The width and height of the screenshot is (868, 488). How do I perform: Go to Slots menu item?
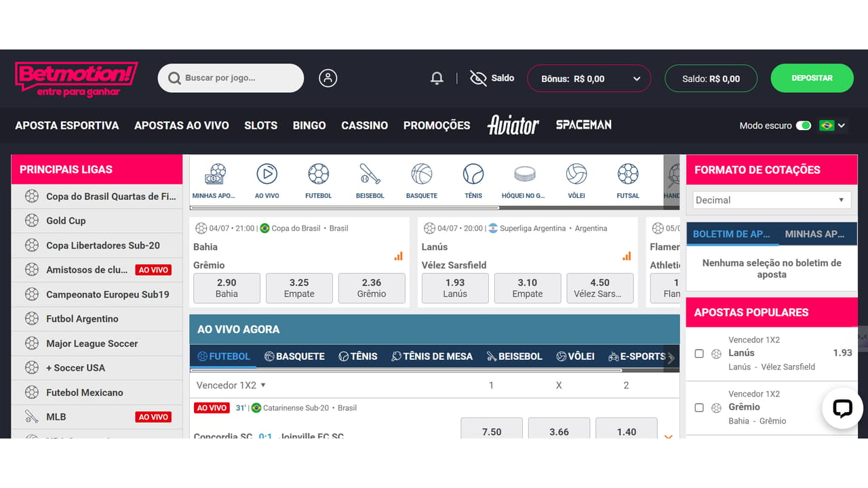click(x=261, y=125)
